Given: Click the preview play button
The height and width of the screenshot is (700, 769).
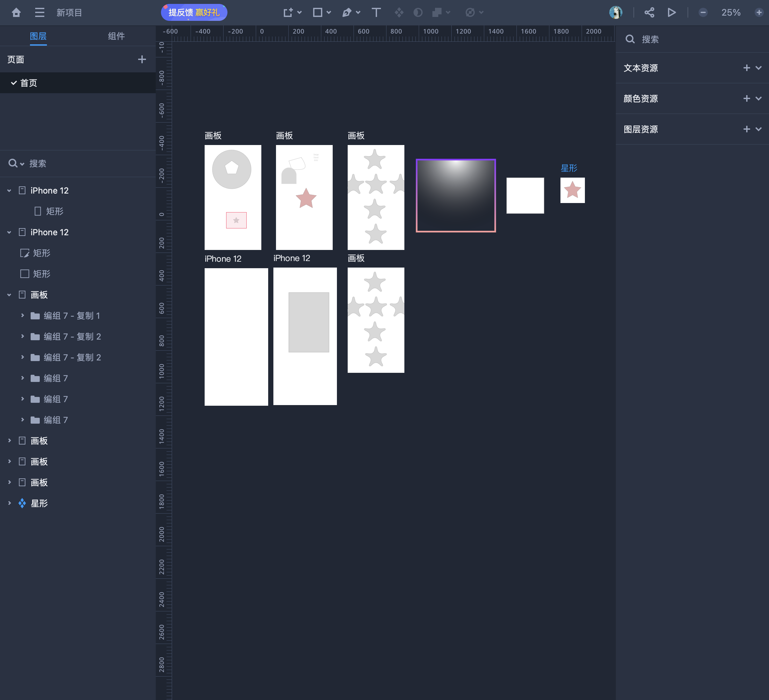Looking at the screenshot, I should (x=672, y=13).
